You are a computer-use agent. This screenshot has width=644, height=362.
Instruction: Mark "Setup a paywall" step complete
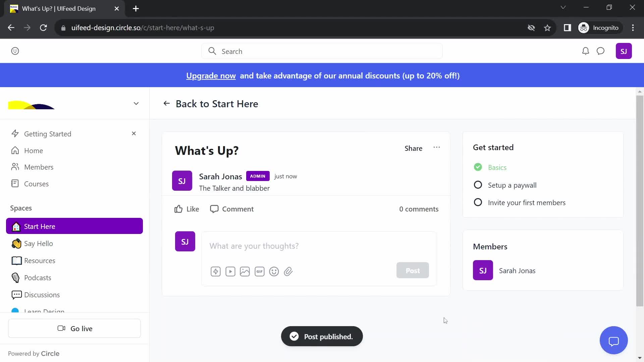tap(478, 185)
